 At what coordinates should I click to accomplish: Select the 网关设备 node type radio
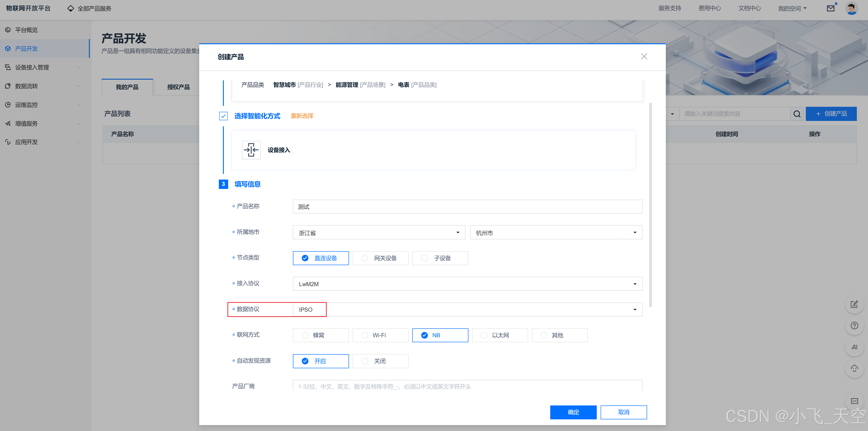coord(380,258)
